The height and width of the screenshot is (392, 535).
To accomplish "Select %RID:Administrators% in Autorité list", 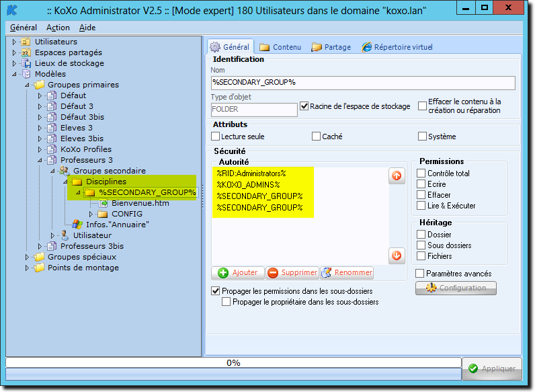I will coord(251,173).
